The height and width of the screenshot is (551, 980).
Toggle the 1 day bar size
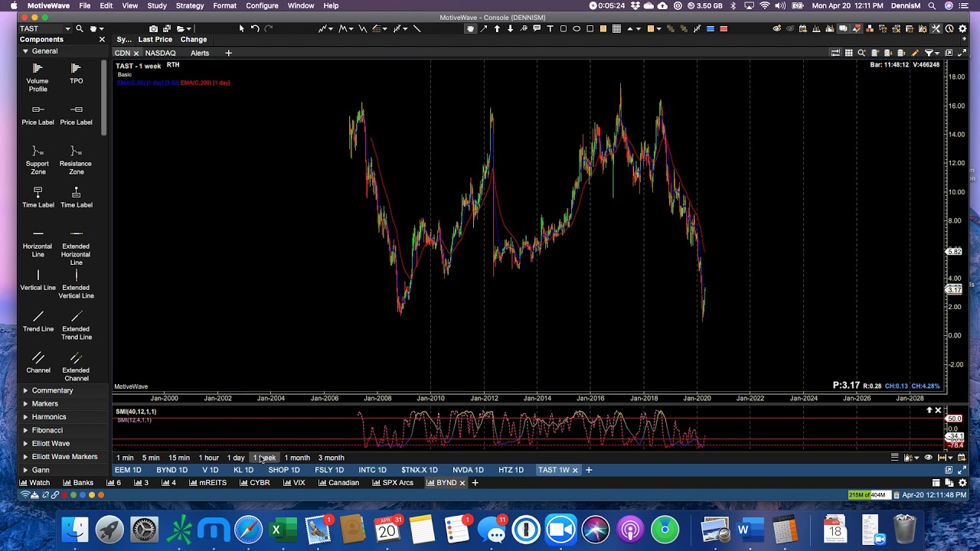pos(236,458)
